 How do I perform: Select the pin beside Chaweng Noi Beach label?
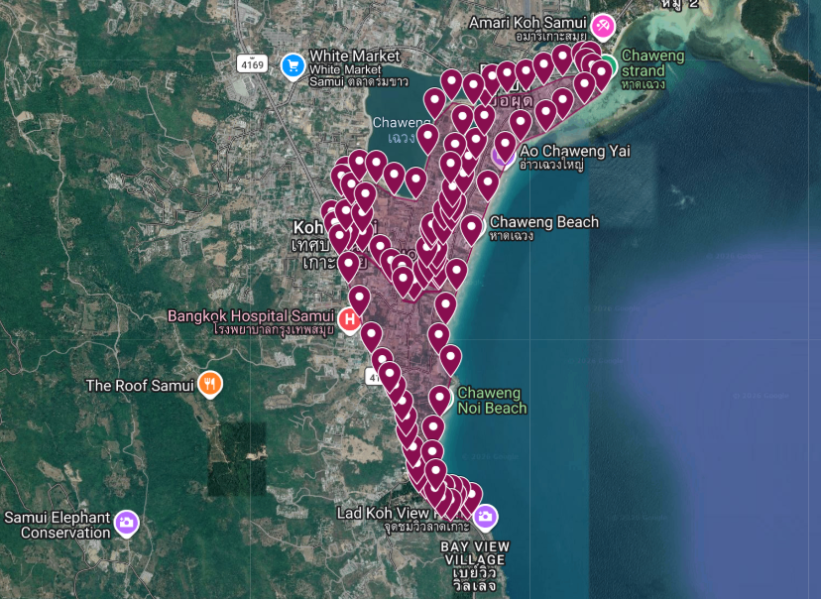pyautogui.click(x=439, y=401)
